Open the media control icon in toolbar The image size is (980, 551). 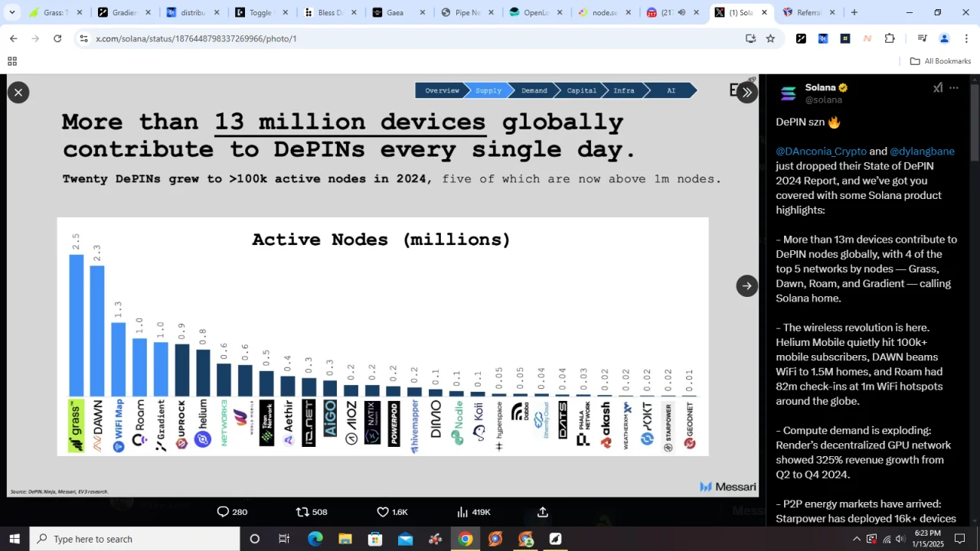[x=922, y=38]
